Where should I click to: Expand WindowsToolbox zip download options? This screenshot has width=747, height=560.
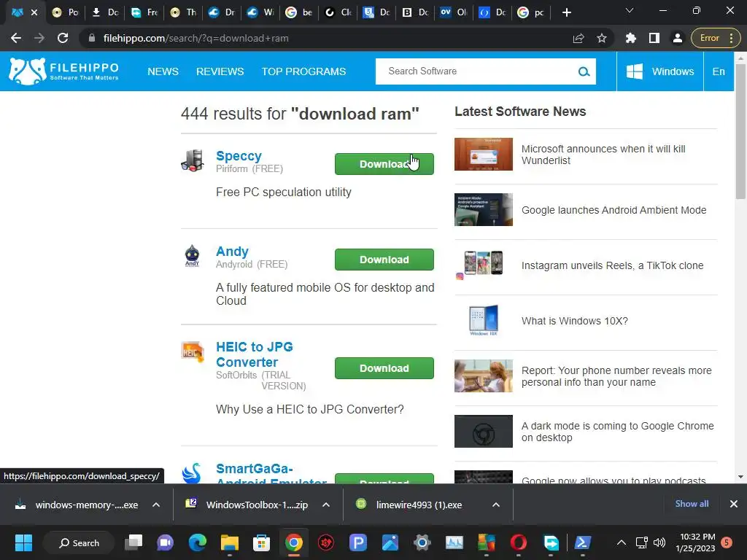click(326, 505)
